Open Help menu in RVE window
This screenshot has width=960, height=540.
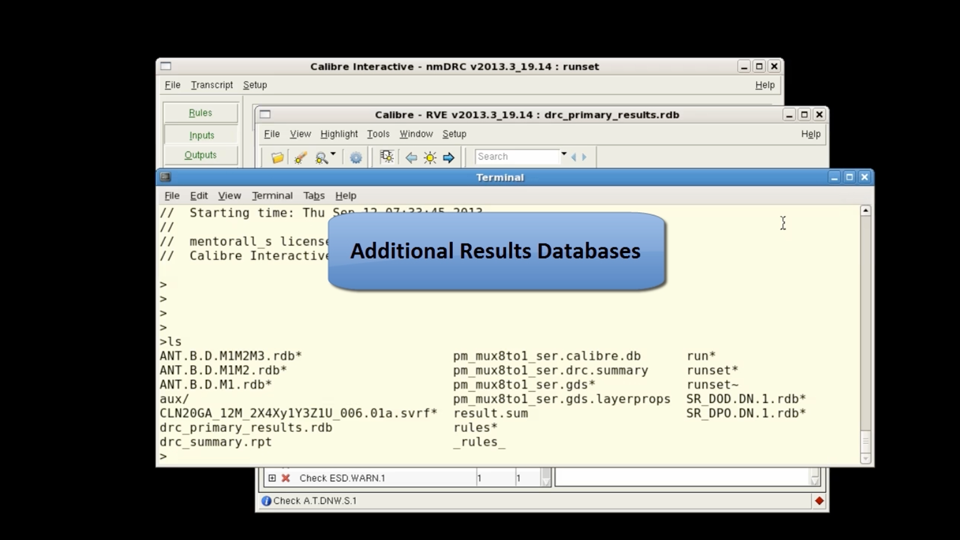[x=811, y=134]
